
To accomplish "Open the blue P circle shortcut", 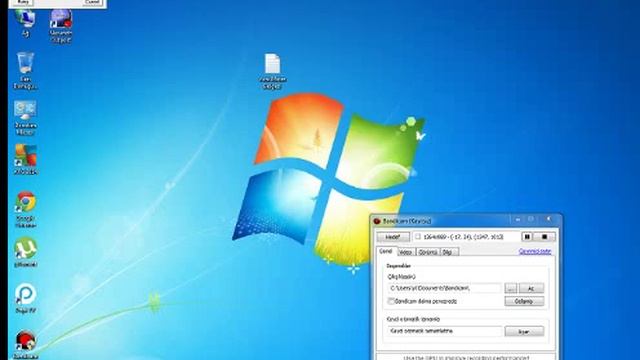I will (x=25, y=298).
